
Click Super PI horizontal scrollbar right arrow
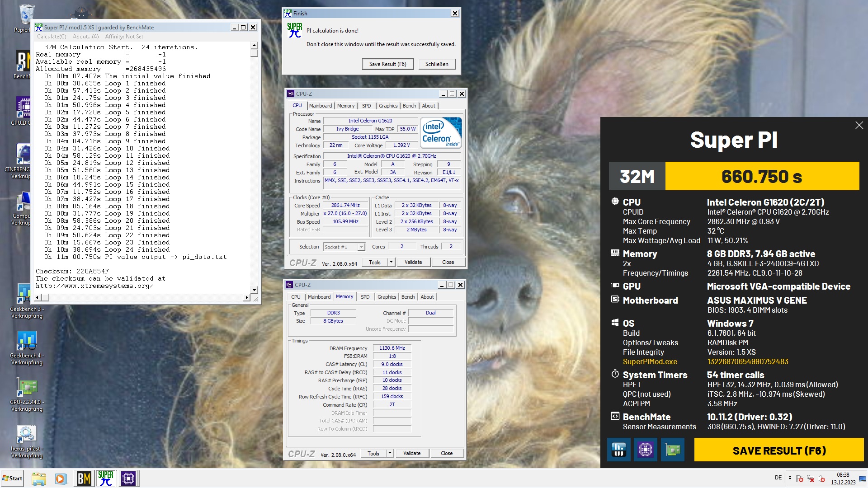click(246, 297)
